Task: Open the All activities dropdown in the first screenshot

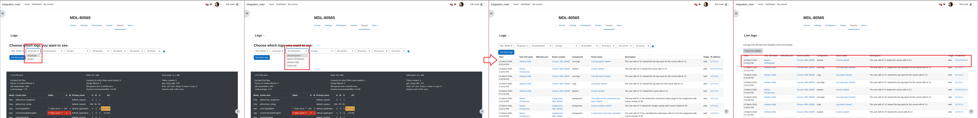Action: [x=100, y=51]
